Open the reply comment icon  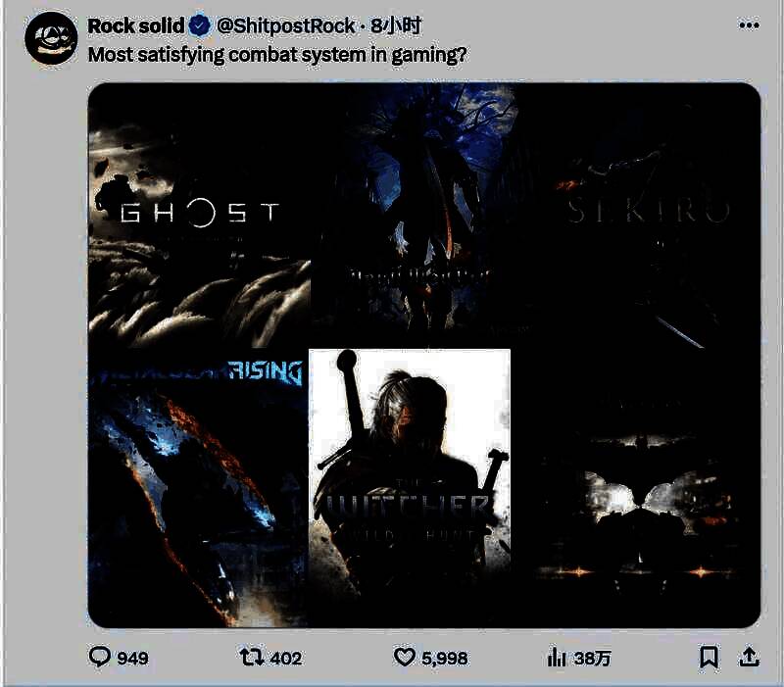click(100, 657)
